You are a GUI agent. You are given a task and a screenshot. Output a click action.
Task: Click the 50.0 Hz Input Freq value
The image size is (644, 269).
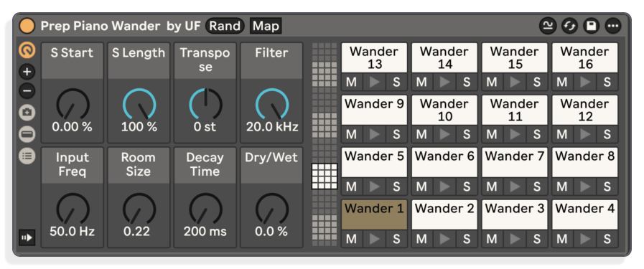pyautogui.click(x=73, y=232)
